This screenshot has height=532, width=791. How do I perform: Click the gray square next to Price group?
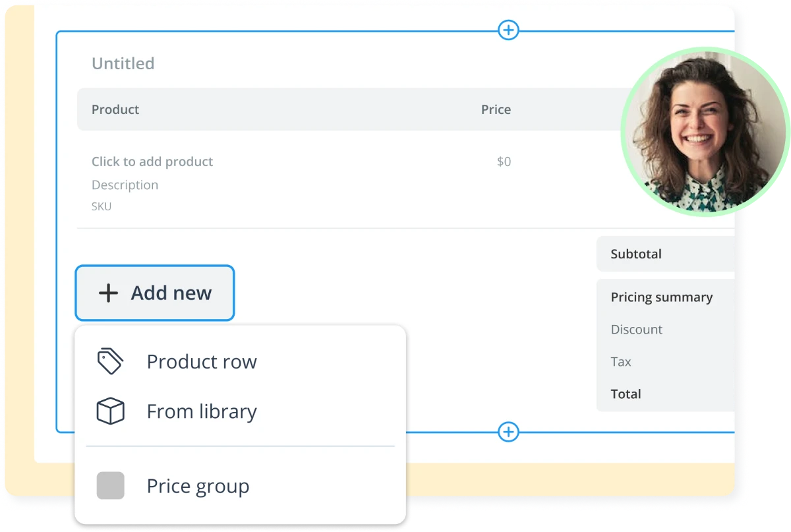(x=110, y=486)
